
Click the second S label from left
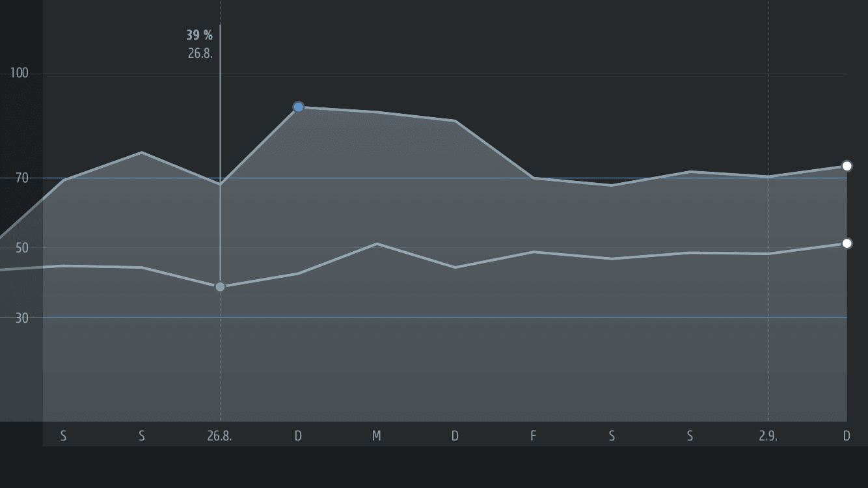[141, 436]
